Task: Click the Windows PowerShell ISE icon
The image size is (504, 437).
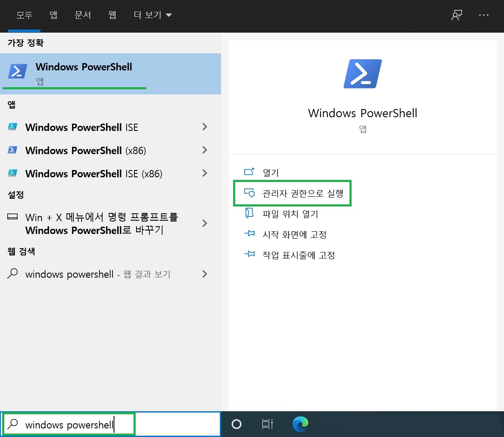Action: [12, 127]
